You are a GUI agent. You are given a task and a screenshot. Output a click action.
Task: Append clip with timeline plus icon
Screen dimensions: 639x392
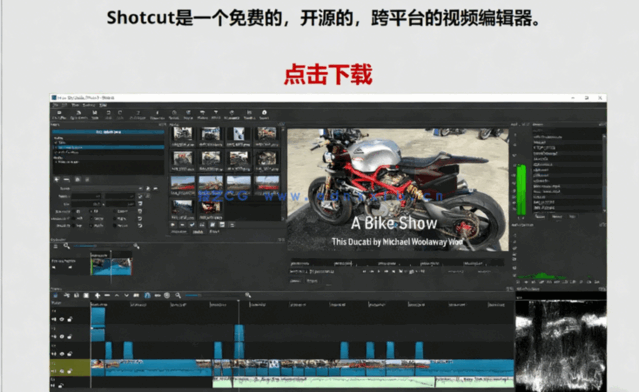coord(97,295)
